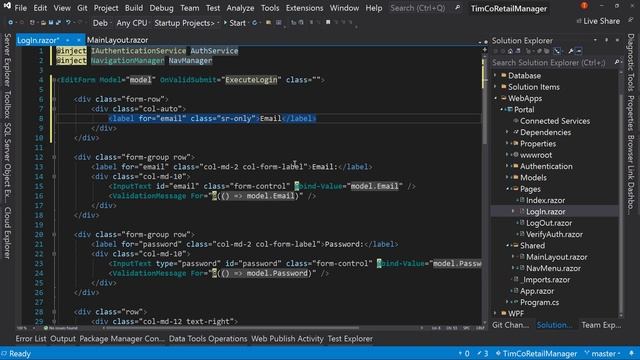
Task: Click the Visual Studio logo icon
Action: click(7, 6)
